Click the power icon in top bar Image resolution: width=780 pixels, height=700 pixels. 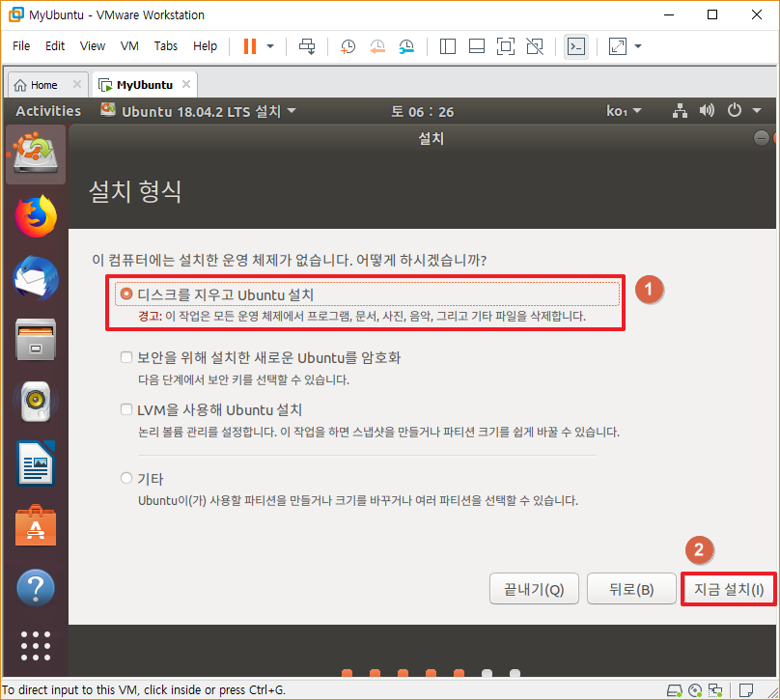click(x=735, y=110)
